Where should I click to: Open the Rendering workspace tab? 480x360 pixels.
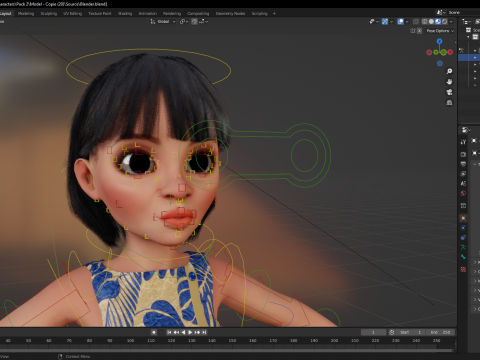tap(172, 14)
